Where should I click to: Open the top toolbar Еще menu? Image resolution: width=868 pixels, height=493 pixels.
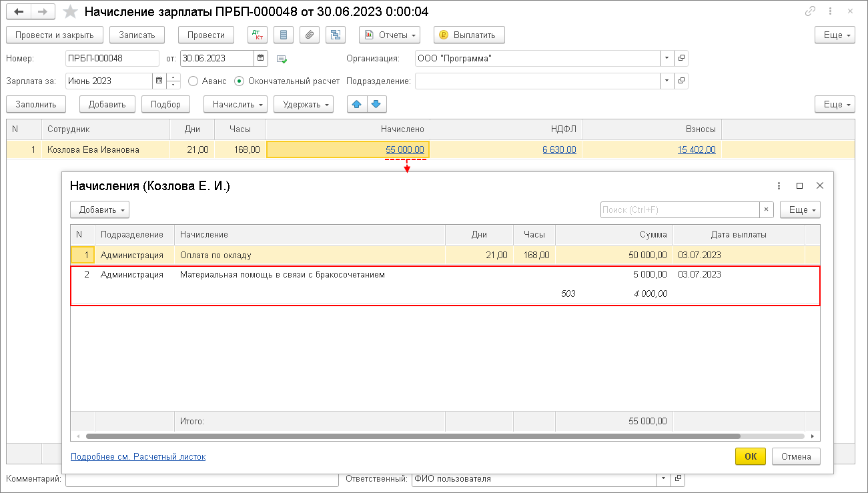point(835,35)
